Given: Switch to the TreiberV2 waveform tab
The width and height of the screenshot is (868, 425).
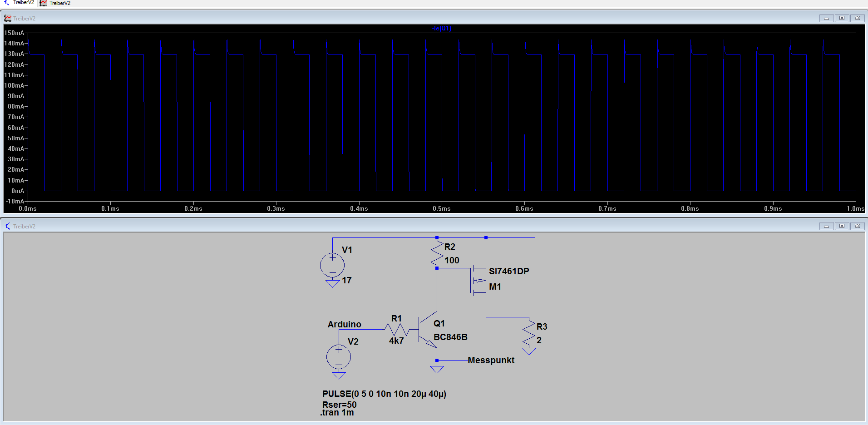Looking at the screenshot, I should (55, 3).
